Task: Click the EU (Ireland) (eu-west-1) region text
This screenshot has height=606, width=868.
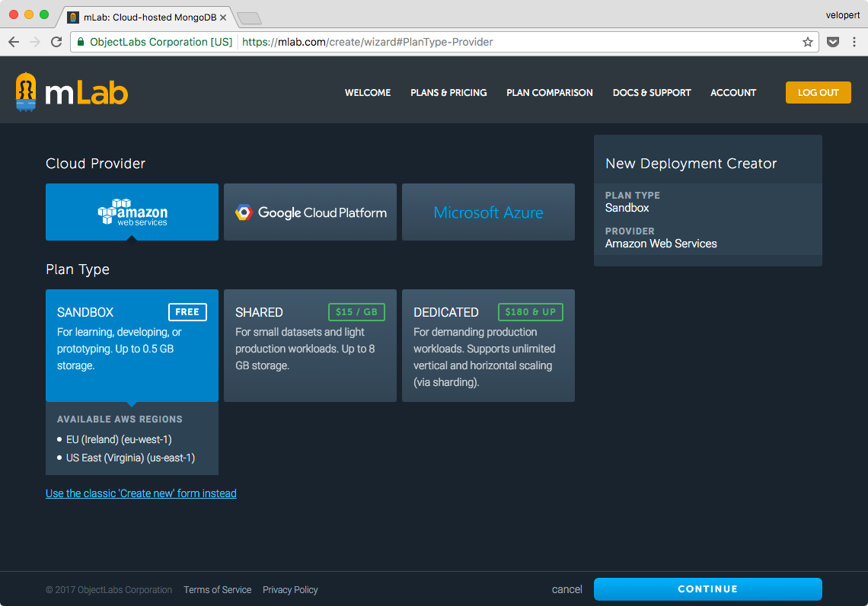Action: click(119, 439)
